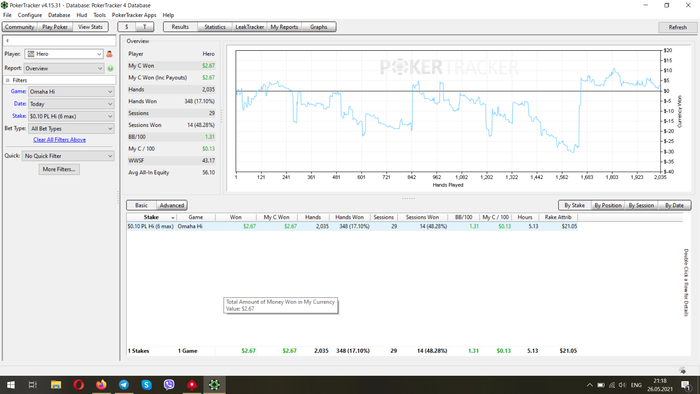This screenshot has height=394, width=700.
Task: Click the red player icon next to Hero
Action: pos(109,54)
